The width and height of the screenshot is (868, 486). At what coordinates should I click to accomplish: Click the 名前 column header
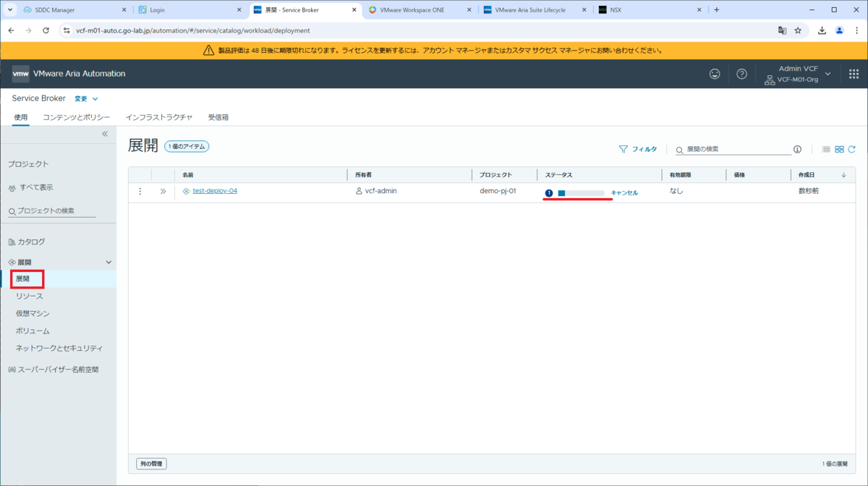[x=188, y=175]
